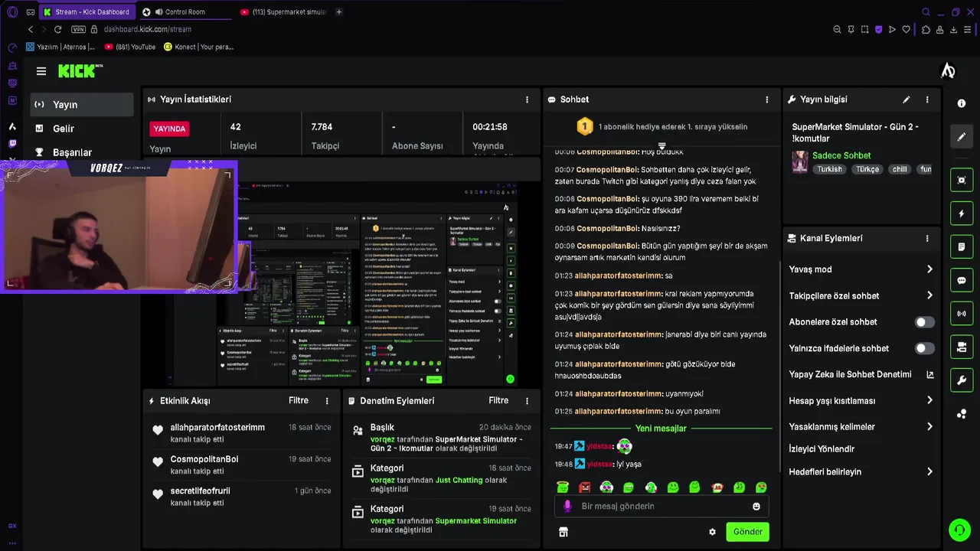
Task: Toggle the chat bubble icon in right sidebar
Action: [x=962, y=281]
